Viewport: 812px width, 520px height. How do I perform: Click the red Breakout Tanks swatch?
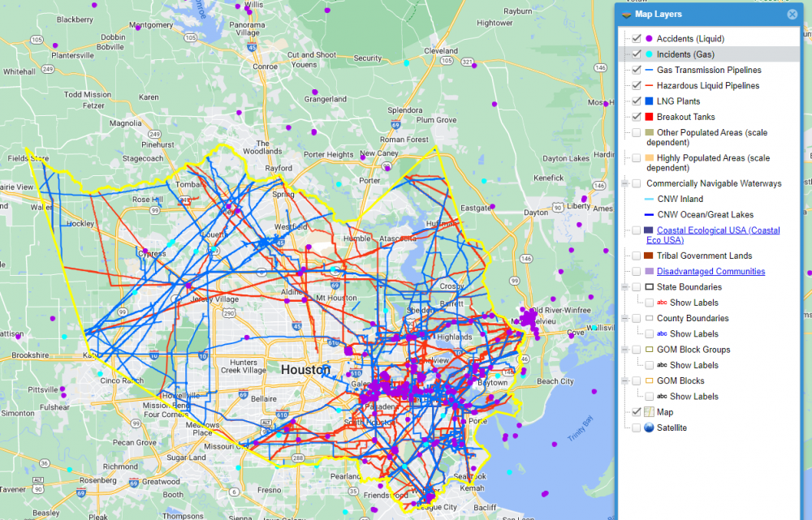pos(649,117)
